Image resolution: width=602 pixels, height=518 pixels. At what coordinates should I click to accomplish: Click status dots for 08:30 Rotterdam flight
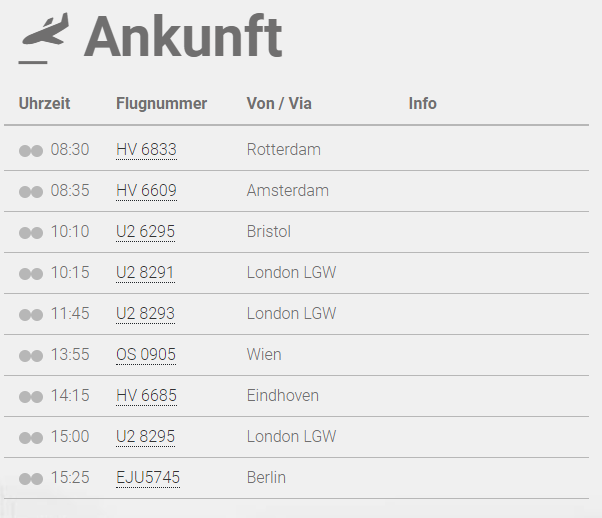(31, 151)
